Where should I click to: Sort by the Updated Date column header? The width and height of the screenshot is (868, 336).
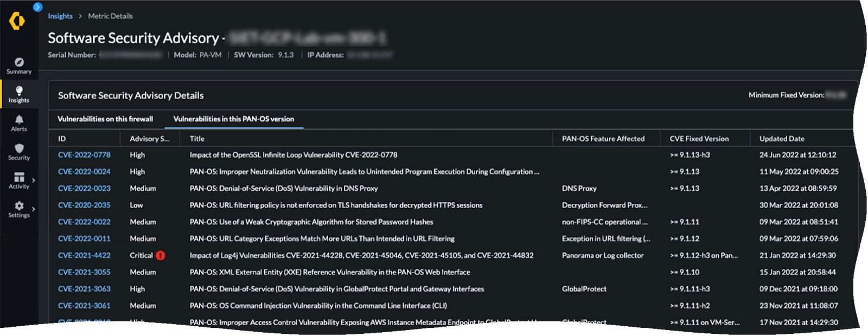(x=782, y=139)
